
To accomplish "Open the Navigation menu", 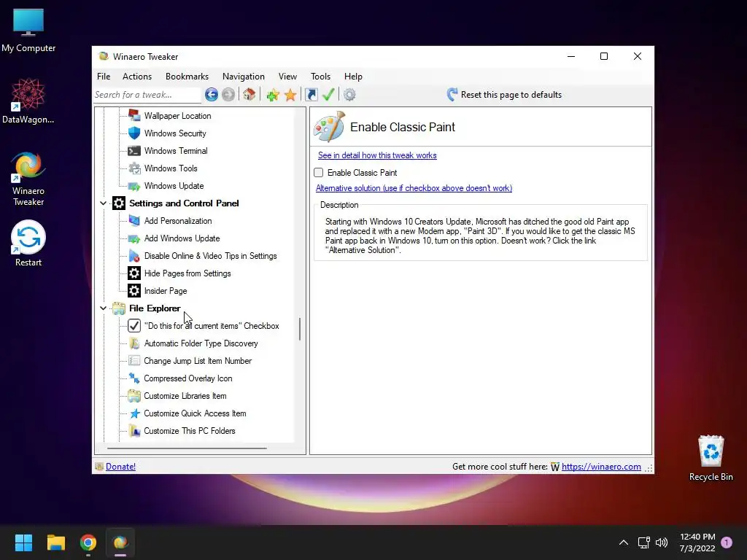I will [244, 76].
